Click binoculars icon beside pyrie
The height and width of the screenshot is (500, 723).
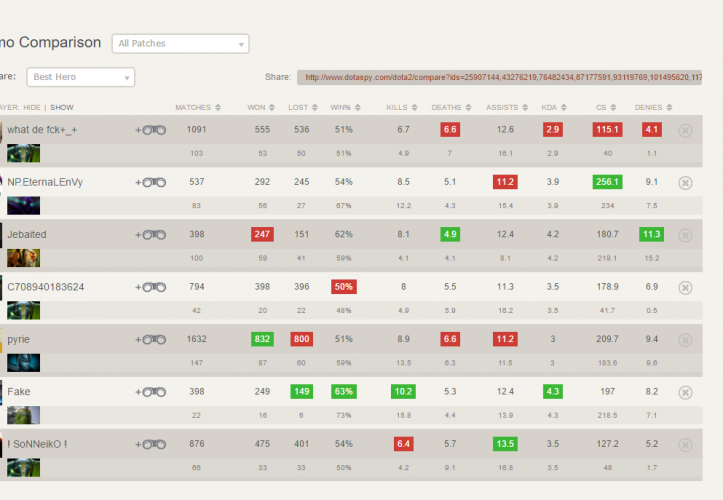[153, 339]
